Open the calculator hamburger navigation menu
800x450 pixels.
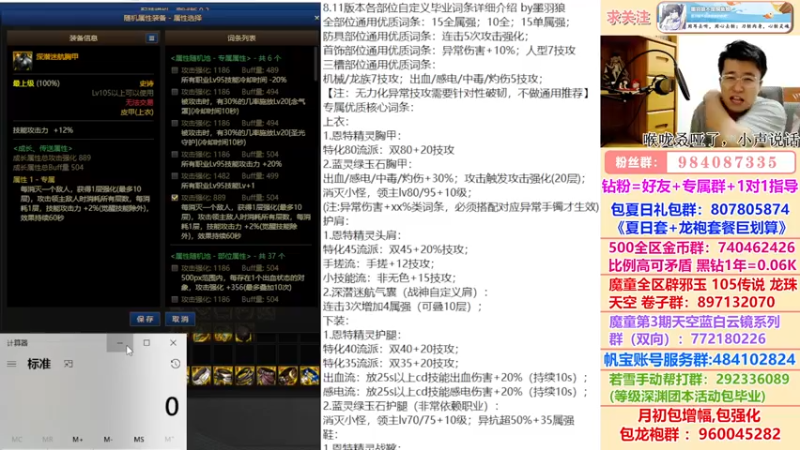(x=12, y=364)
